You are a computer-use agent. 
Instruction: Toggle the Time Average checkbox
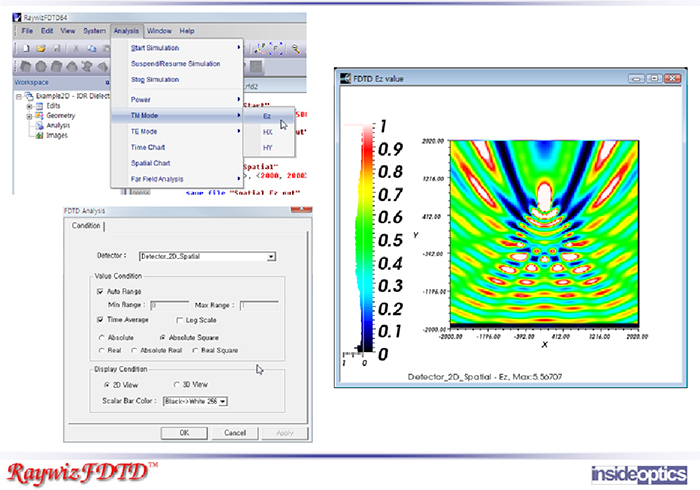(x=100, y=320)
